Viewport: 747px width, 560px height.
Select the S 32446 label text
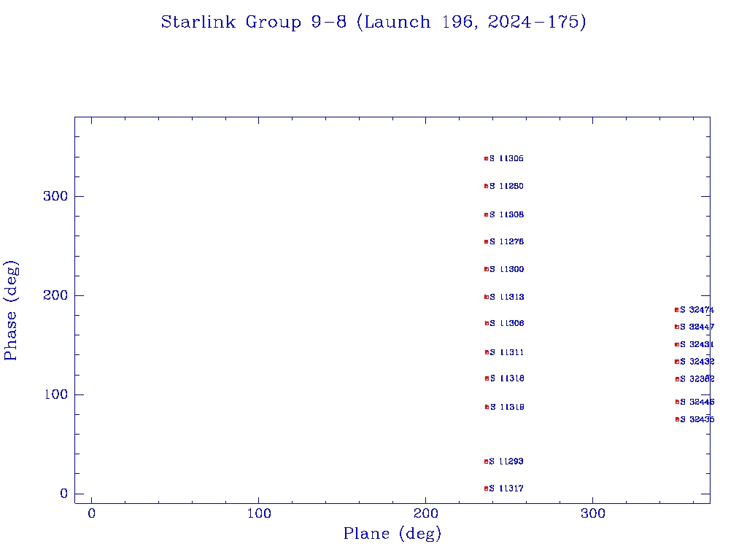pos(697,402)
